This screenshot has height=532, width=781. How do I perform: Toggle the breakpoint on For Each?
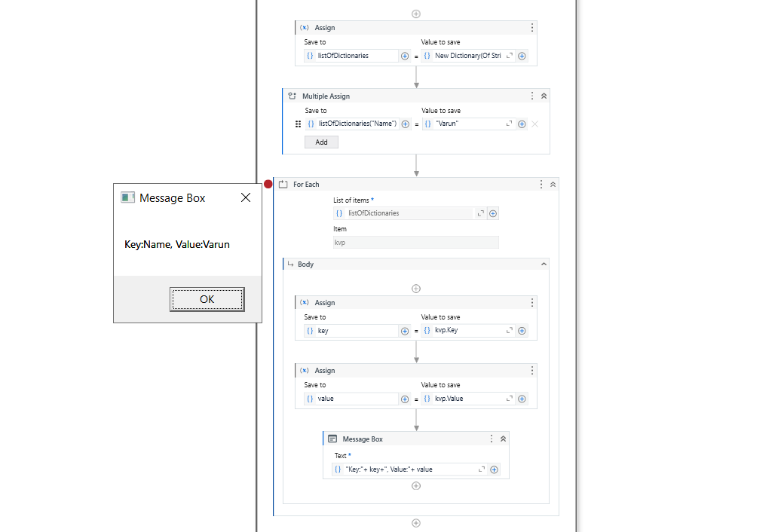pyautogui.click(x=268, y=184)
